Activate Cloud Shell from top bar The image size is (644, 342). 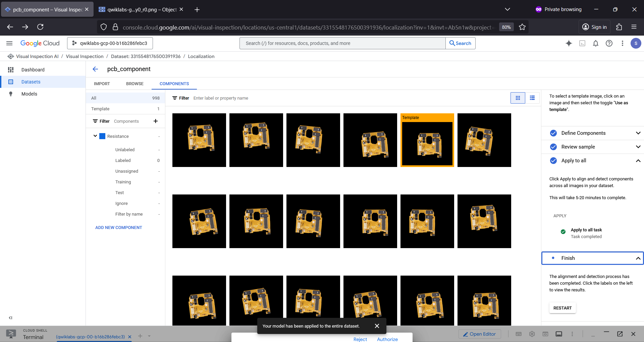pos(582,43)
